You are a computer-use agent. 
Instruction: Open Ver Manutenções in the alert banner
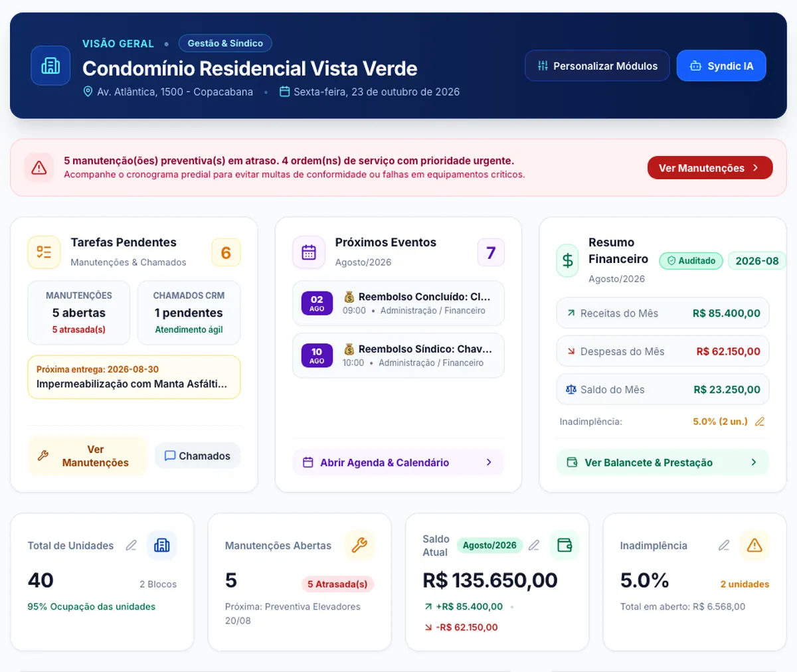tap(710, 168)
